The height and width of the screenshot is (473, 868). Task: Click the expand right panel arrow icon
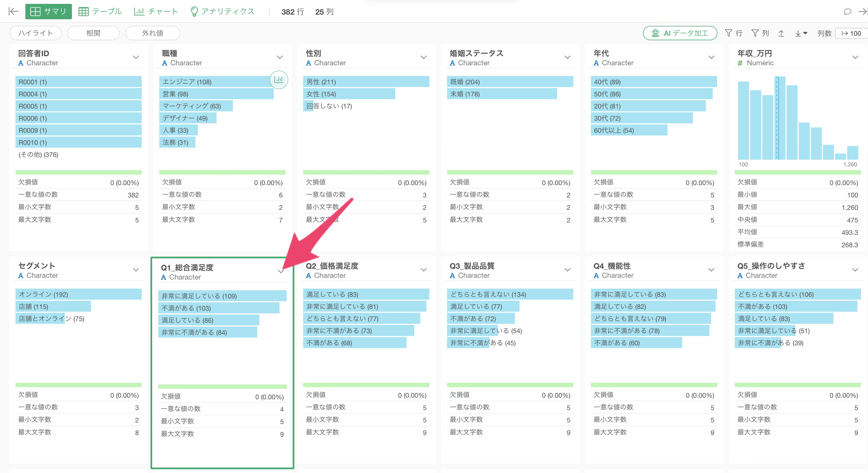click(862, 12)
